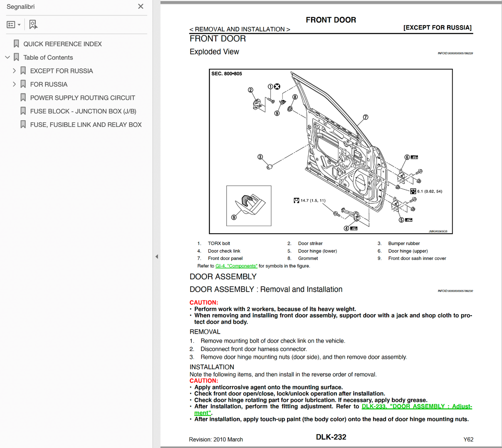Click the 'Exploded View' heading

(x=214, y=52)
